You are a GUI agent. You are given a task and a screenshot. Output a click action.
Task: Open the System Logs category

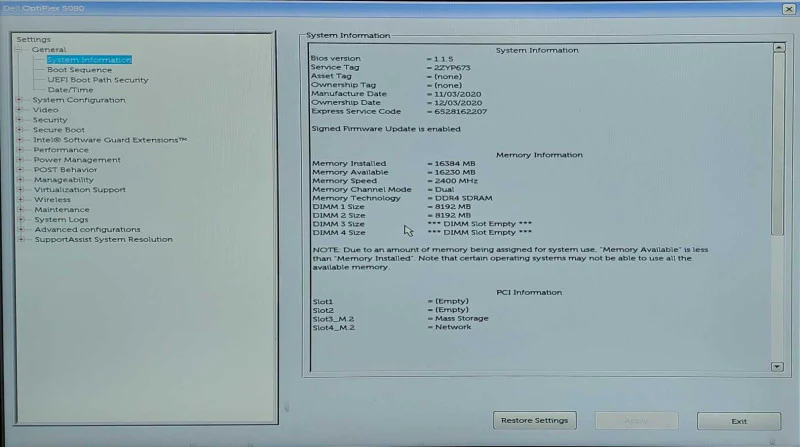(61, 219)
